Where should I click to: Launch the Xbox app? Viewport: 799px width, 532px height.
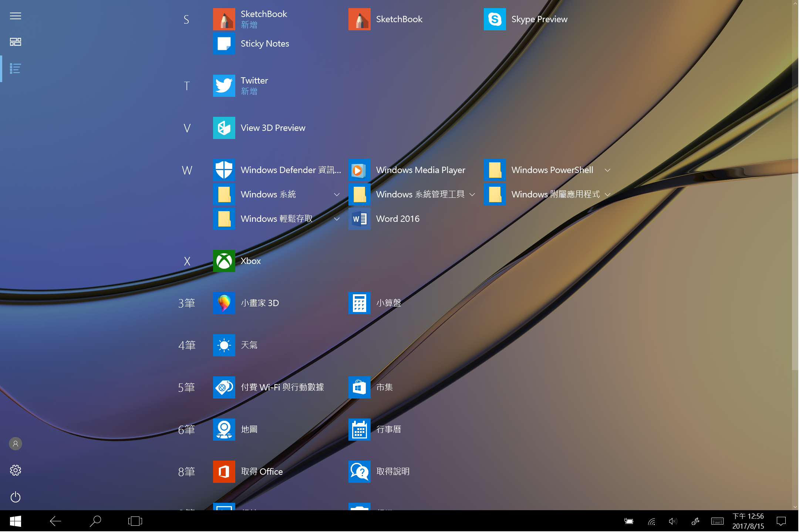[x=277, y=261]
